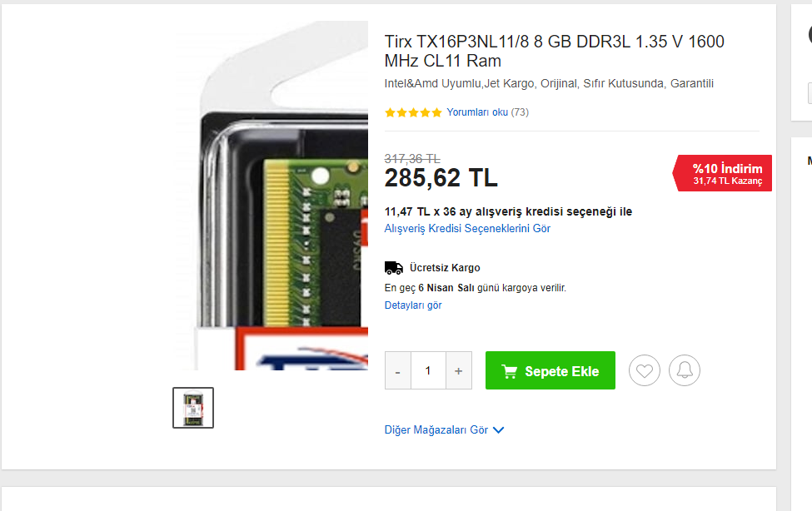Click the Ücretsiz Kargo truck icon

(x=394, y=268)
